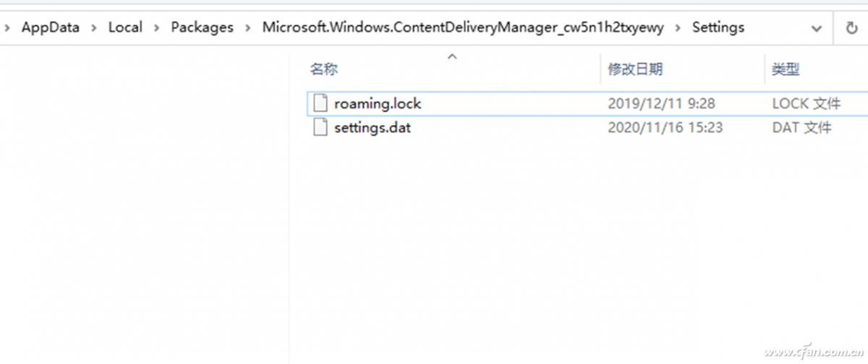Image resolution: width=868 pixels, height=364 pixels.
Task: Expand the chevron after AppData
Action: (x=94, y=27)
